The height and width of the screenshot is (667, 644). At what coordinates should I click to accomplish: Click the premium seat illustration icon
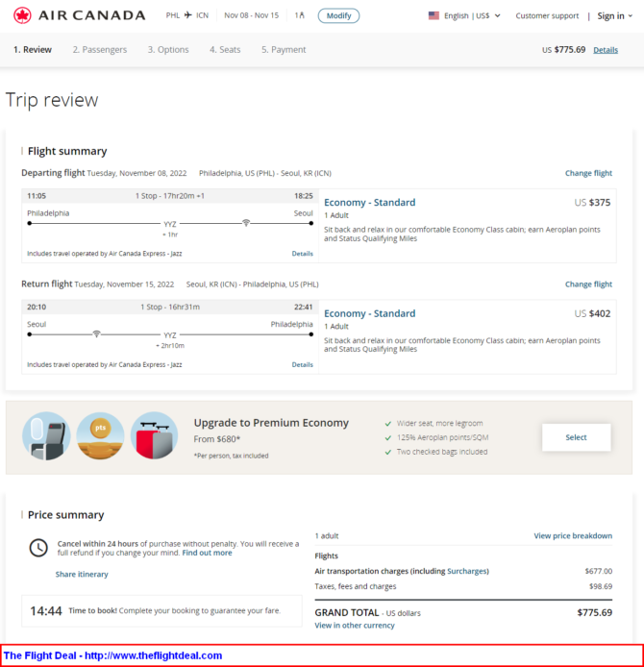[x=46, y=436]
